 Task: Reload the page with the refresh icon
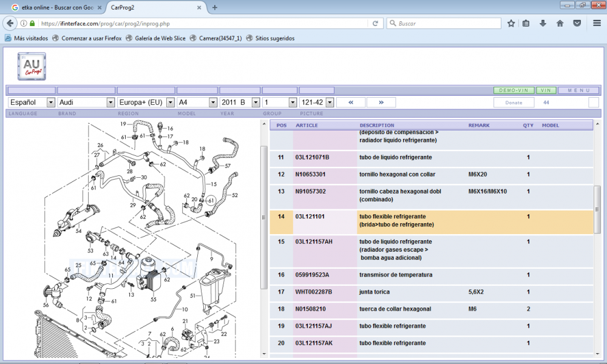click(x=376, y=24)
